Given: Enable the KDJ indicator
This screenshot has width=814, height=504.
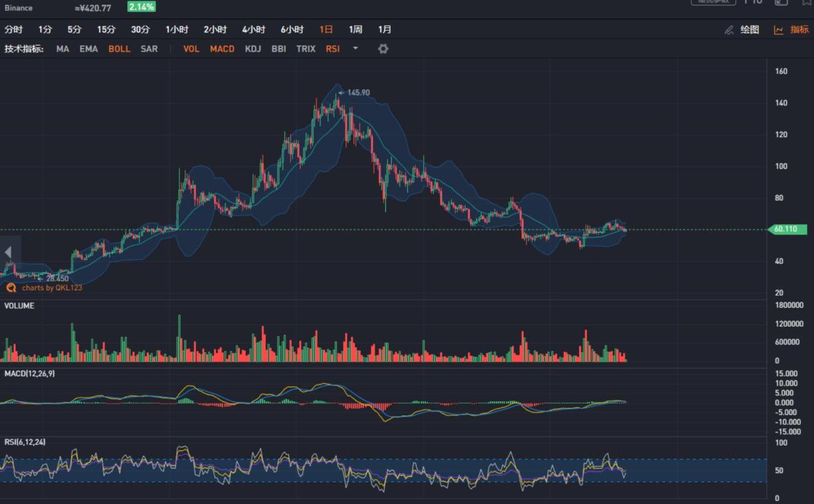Looking at the screenshot, I should coord(253,49).
